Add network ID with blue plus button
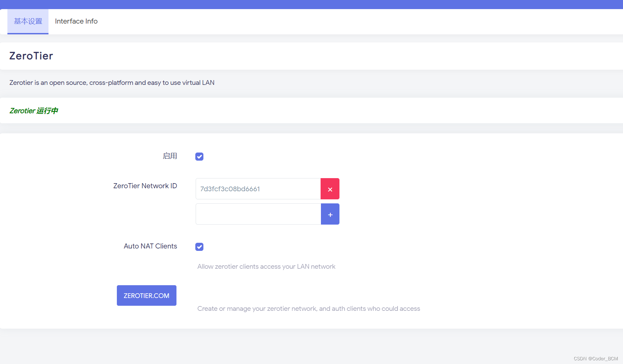623x364 pixels. pyautogui.click(x=330, y=214)
